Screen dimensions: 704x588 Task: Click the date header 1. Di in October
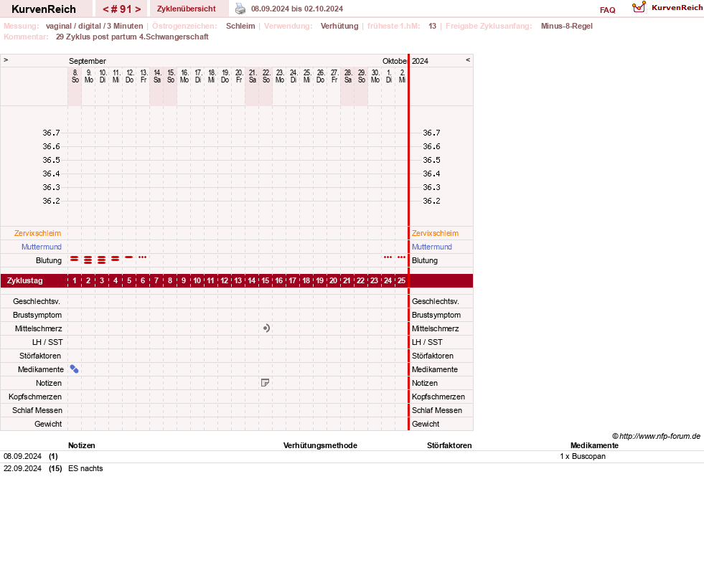click(389, 76)
